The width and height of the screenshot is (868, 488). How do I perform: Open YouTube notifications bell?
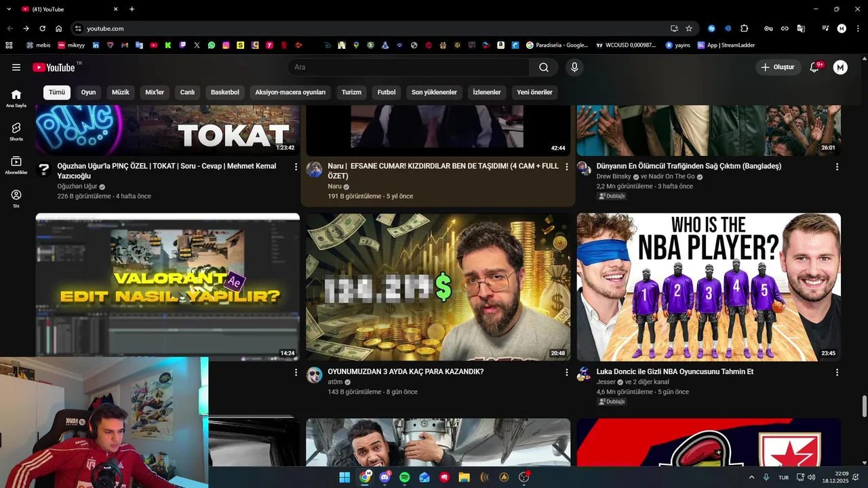(815, 67)
